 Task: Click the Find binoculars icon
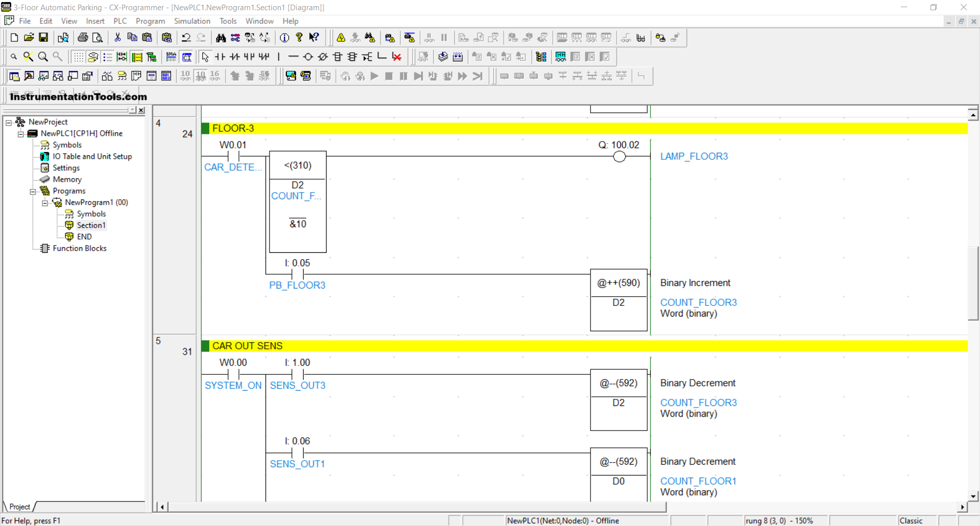(x=220, y=38)
